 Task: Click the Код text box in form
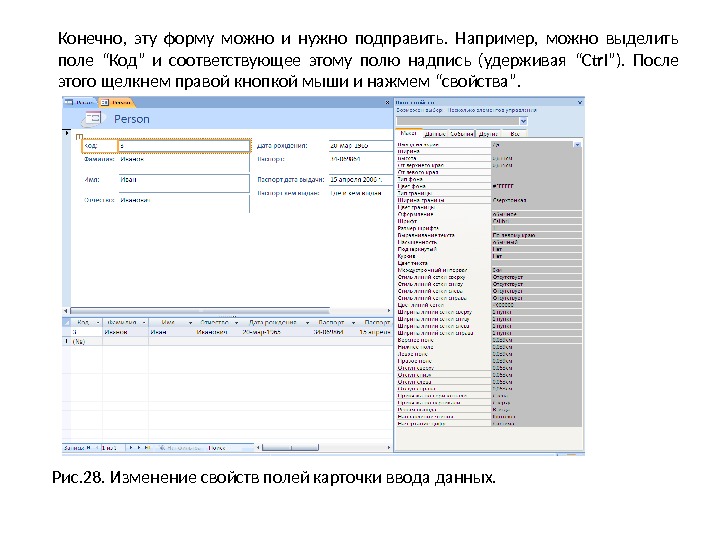pos(184,146)
